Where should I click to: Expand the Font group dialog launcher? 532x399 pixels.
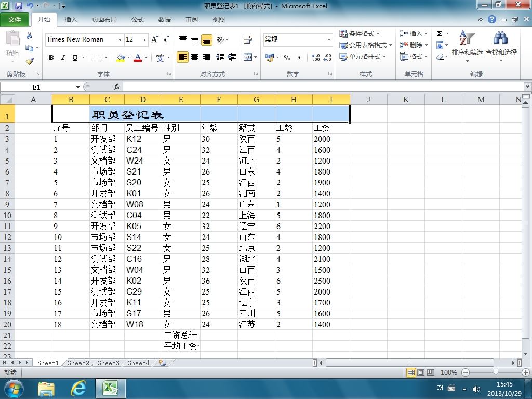169,74
